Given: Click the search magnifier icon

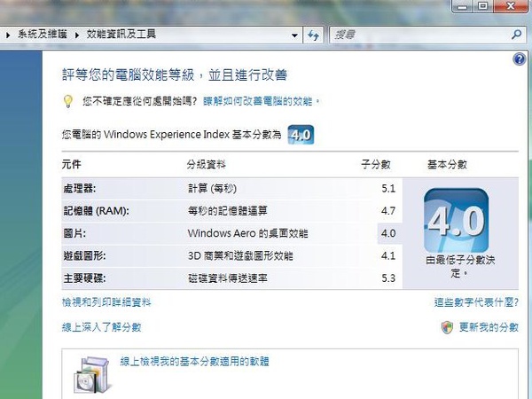Looking at the screenshot, I should (x=516, y=35).
